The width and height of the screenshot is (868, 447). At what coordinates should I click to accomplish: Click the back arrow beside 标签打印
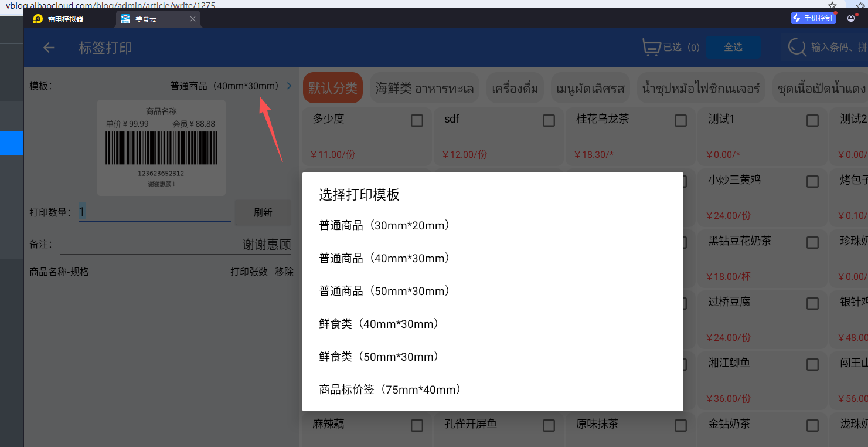point(49,48)
